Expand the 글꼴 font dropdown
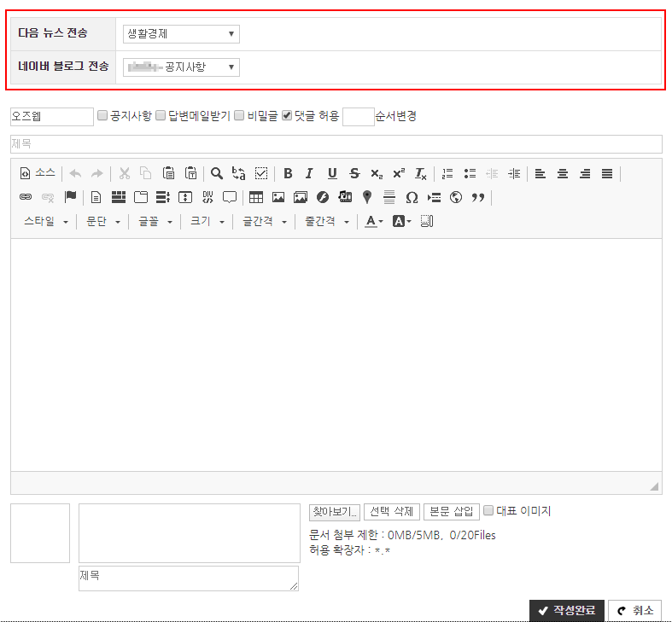 [155, 222]
